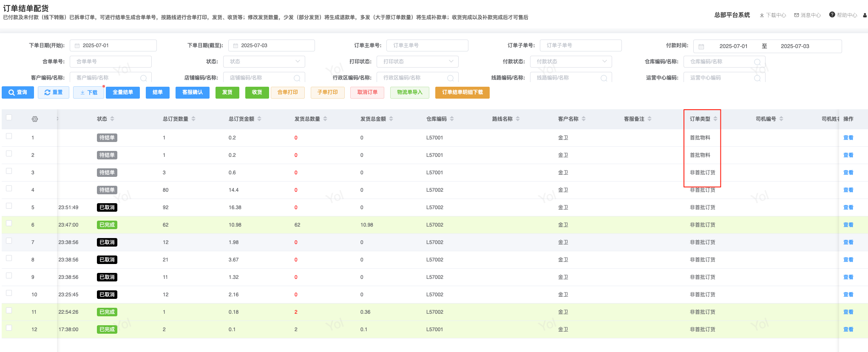868x352 pixels.
Task: Click the table column settings gear icon
Action: pos(35,119)
